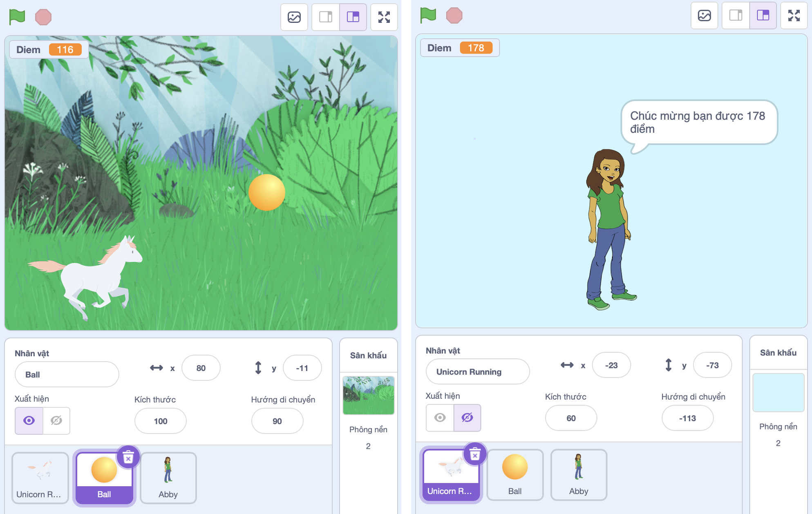This screenshot has height=514, width=812.
Task: Click x position field showing 80
Action: tap(201, 368)
